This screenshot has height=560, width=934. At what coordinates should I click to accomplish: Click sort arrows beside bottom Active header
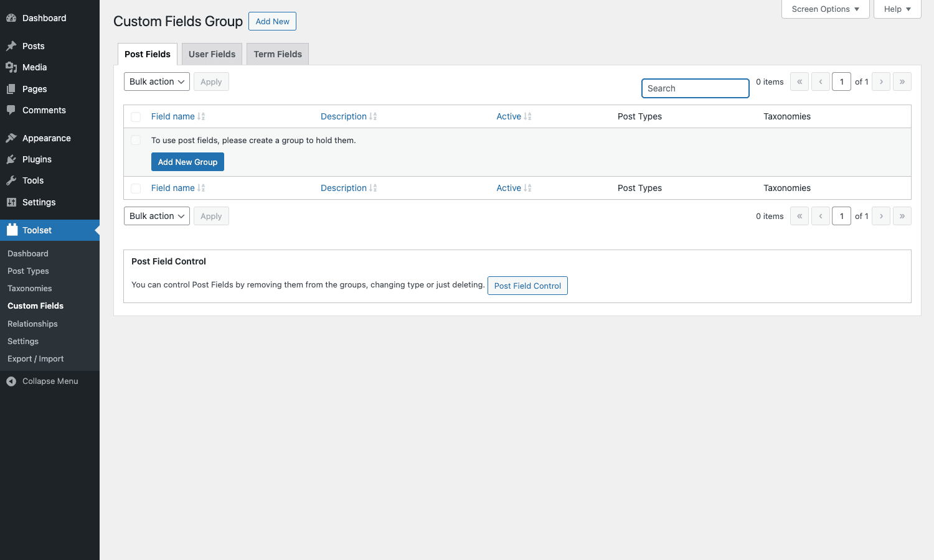527,188
